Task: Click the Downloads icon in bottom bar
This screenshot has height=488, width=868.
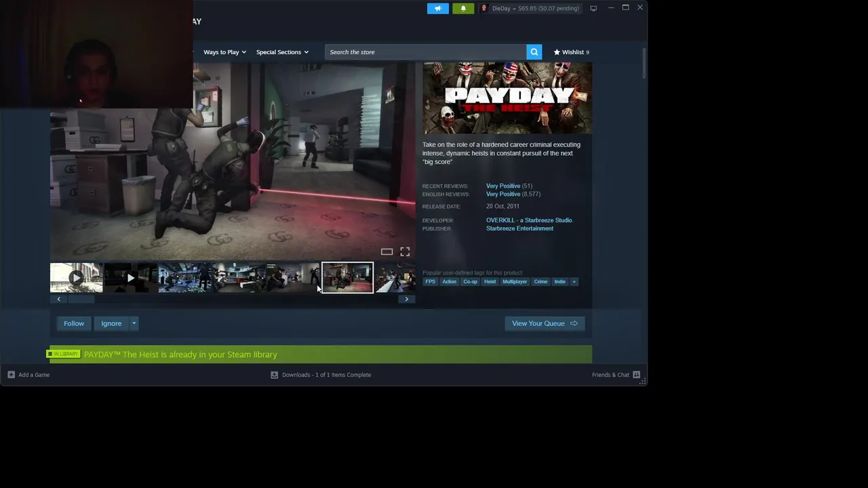Action: coord(274,375)
